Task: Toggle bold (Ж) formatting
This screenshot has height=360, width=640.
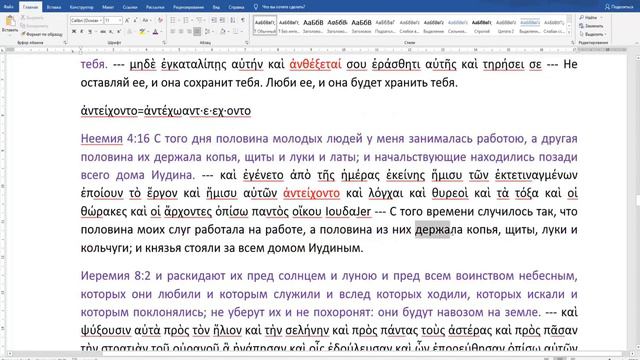Action: 74,31
